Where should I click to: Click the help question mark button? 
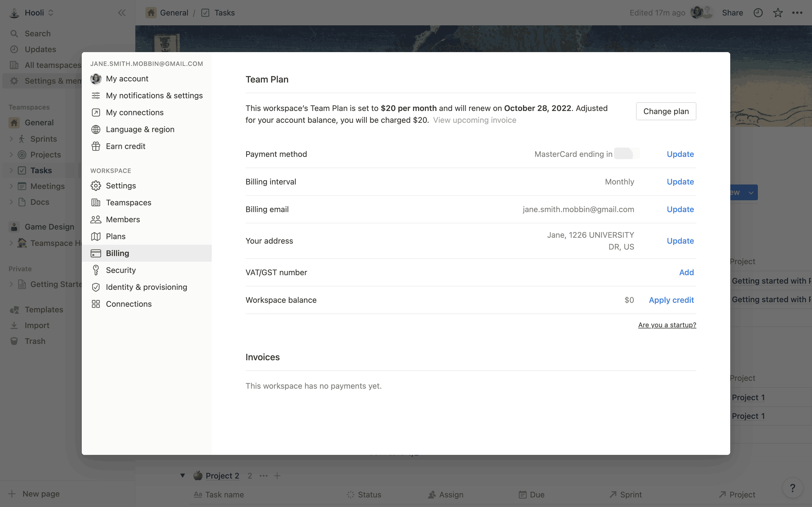click(x=792, y=488)
